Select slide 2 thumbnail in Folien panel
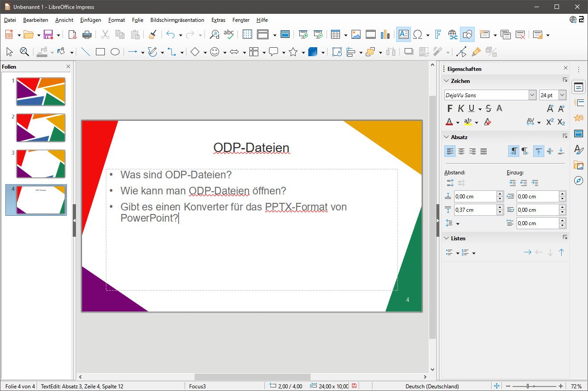The image size is (588, 391). pyautogui.click(x=41, y=128)
